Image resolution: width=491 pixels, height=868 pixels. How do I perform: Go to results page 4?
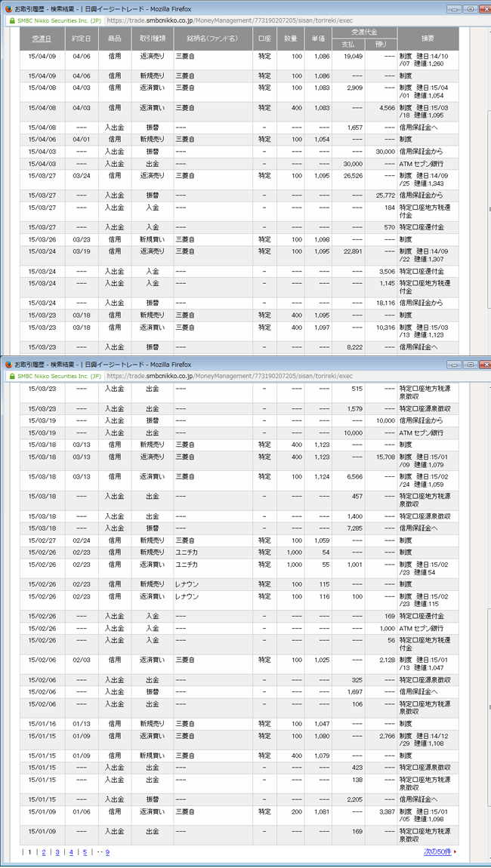click(x=71, y=852)
